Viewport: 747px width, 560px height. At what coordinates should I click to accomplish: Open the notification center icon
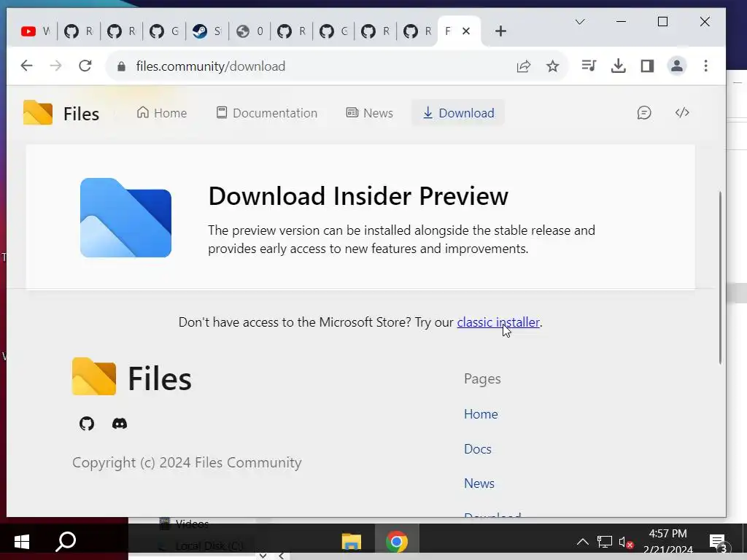pos(719,542)
